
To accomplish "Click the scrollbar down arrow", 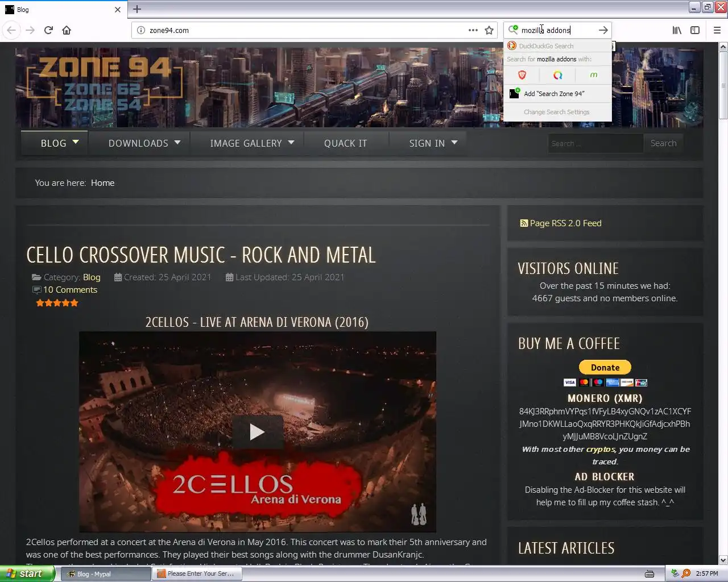I will point(723,560).
